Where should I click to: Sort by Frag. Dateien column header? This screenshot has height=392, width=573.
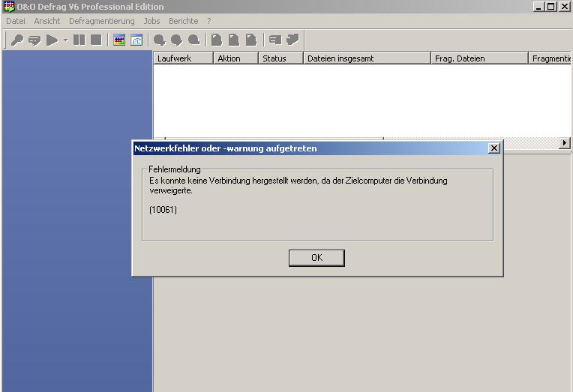coord(480,58)
